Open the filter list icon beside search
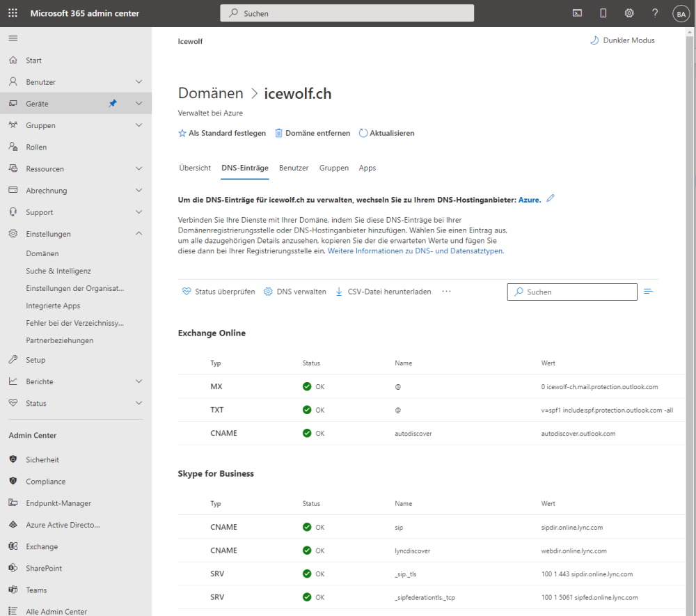The image size is (696, 616). [648, 292]
